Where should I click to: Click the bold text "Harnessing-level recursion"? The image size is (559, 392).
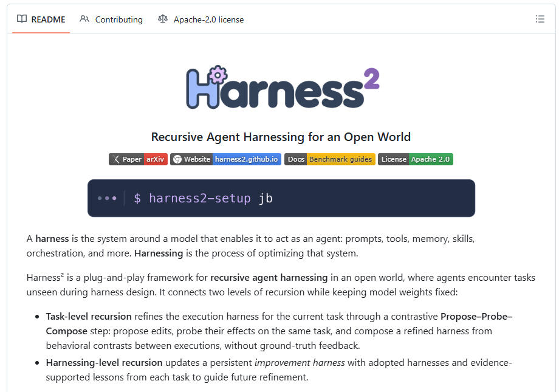104,362
